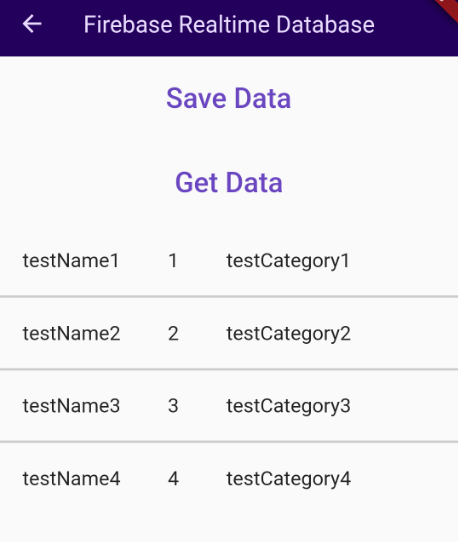Click divider below testName3 row

tap(229, 442)
